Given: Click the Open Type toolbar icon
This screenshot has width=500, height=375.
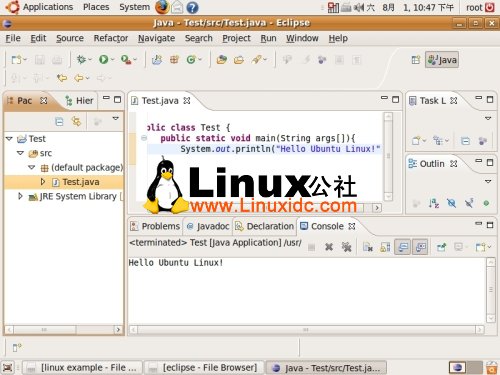Looking at the screenshot, I should click(x=221, y=60).
